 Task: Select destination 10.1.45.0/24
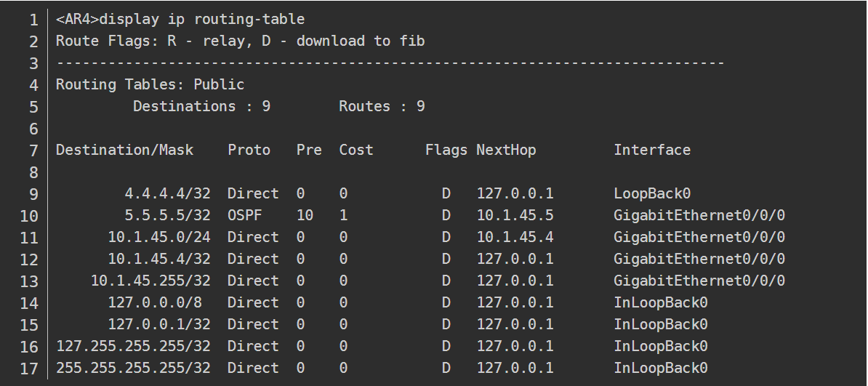(159, 237)
